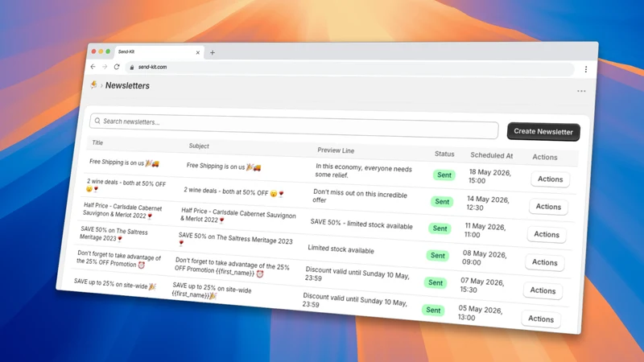This screenshot has height=362, width=644.
Task: Click preview 'In this economy, everyone needs some relief.'
Action: [x=364, y=171]
